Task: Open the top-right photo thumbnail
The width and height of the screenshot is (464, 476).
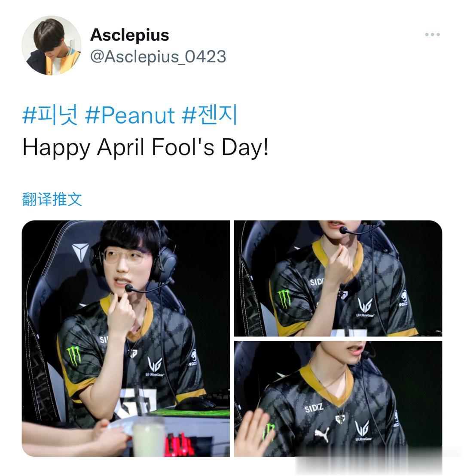Action: [x=338, y=279]
